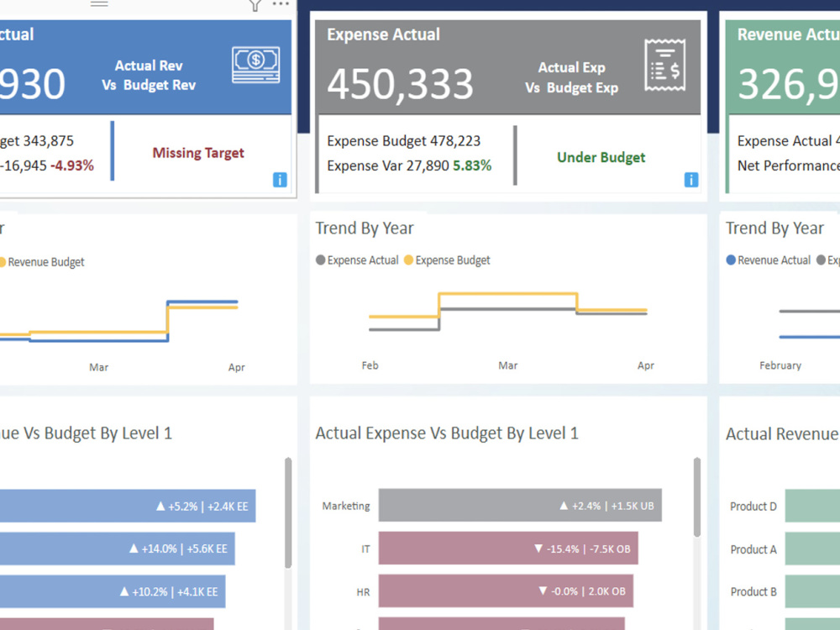Viewport: 840px width, 630px height.
Task: Select the +14.0% revenue bar
Action: tap(118, 549)
